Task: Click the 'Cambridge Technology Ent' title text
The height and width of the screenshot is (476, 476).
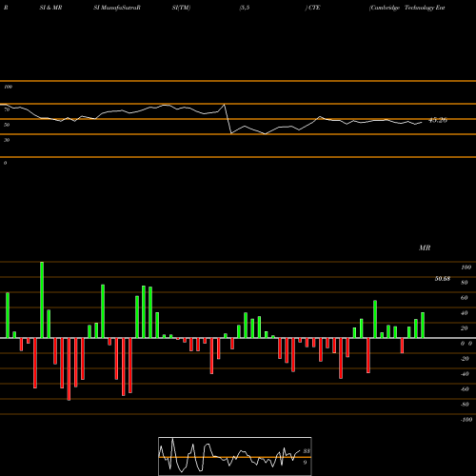Action: coord(407,8)
